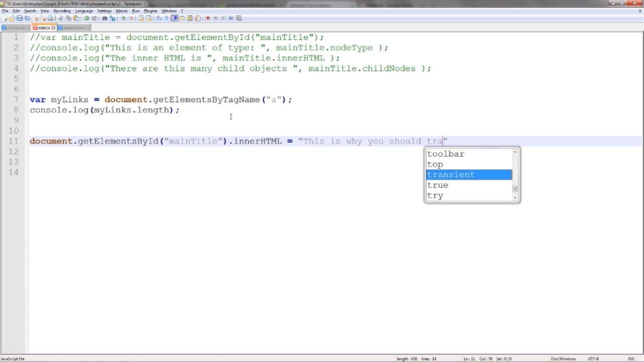Select highlighted 'transient' autocomplete suggestion
Screen dimensions: 644x362
coord(469,174)
